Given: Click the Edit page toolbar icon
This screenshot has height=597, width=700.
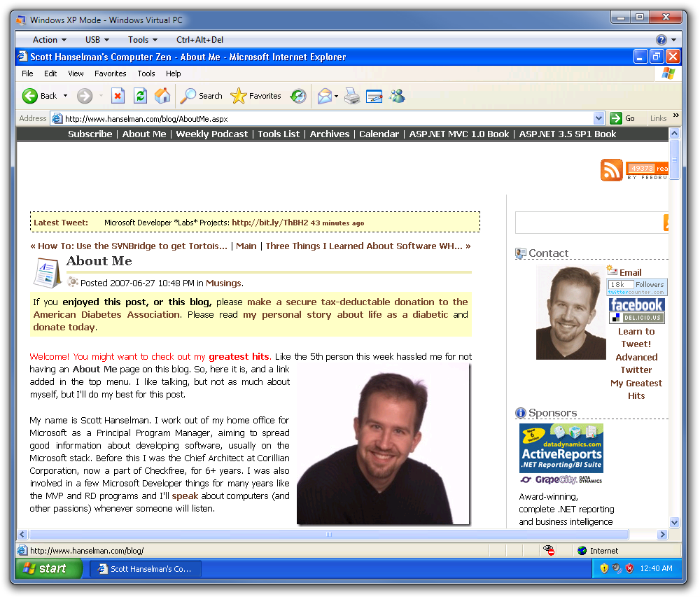Looking at the screenshot, I should click(374, 96).
